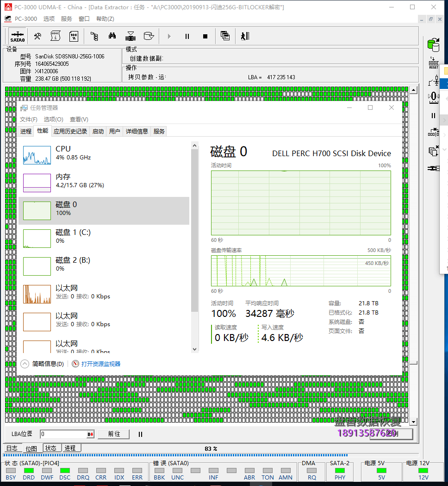
Task: Click the RESET counter icon on right sidebar
Action: (434, 63)
